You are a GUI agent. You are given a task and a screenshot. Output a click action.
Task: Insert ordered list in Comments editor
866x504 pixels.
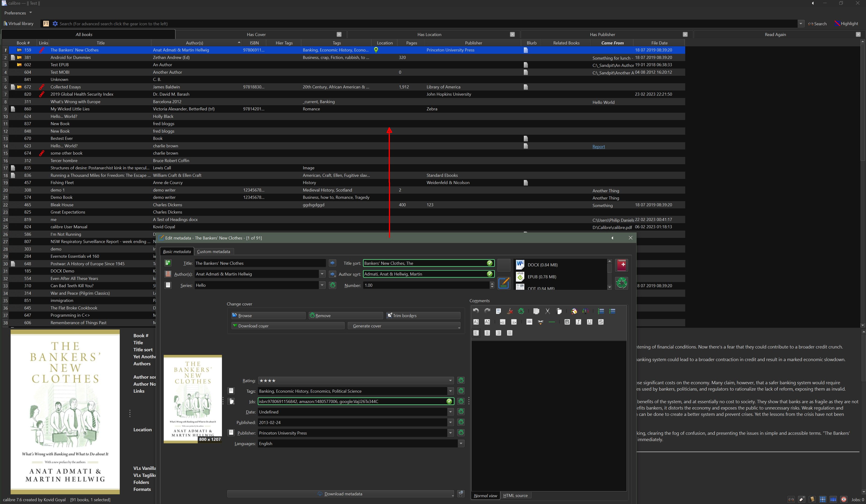tap(601, 311)
